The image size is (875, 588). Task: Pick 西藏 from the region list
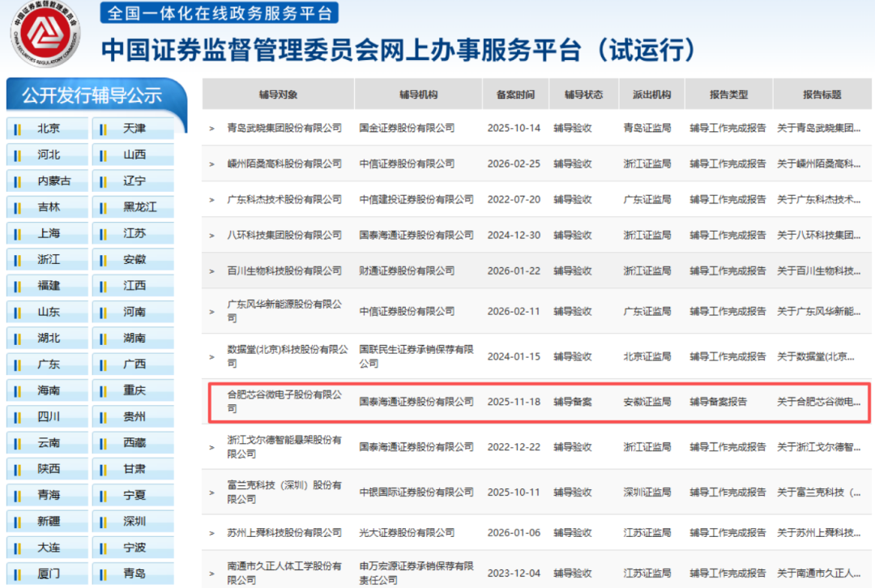(x=134, y=443)
